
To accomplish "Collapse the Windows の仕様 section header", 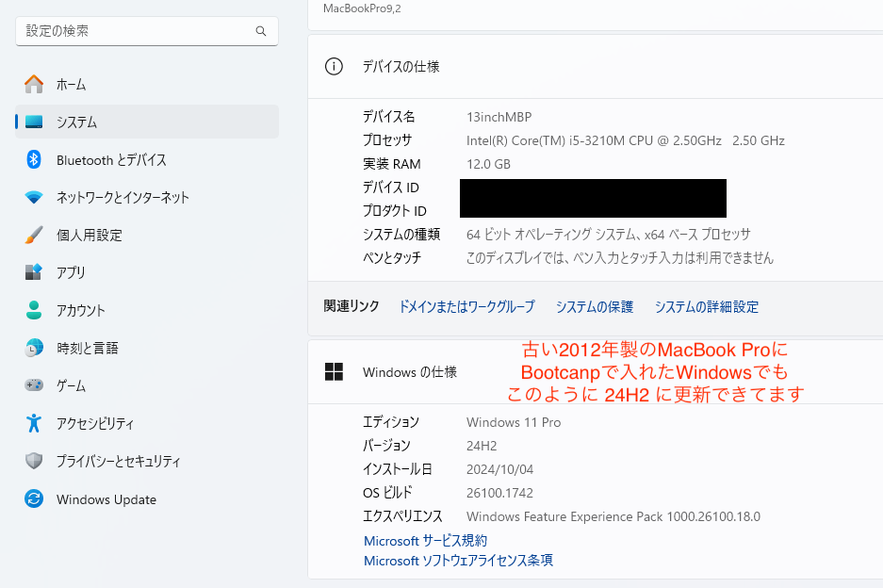I will pos(596,371).
